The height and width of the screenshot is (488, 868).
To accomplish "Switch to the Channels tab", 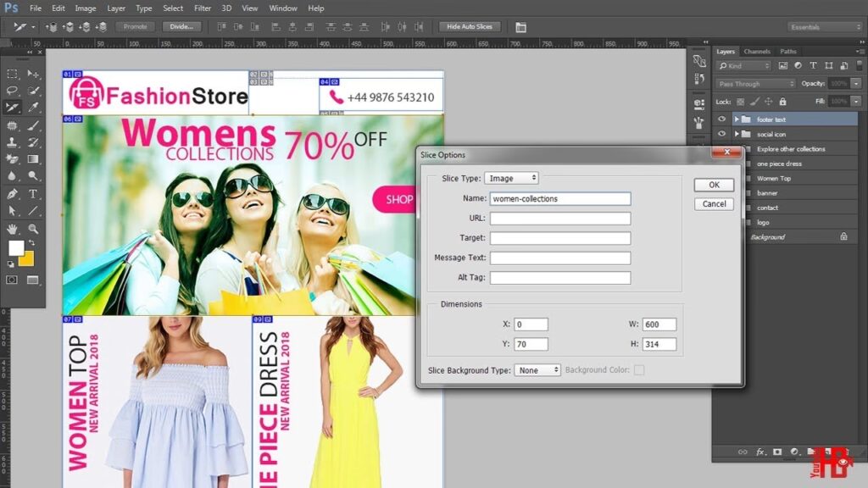I will [x=757, y=52].
